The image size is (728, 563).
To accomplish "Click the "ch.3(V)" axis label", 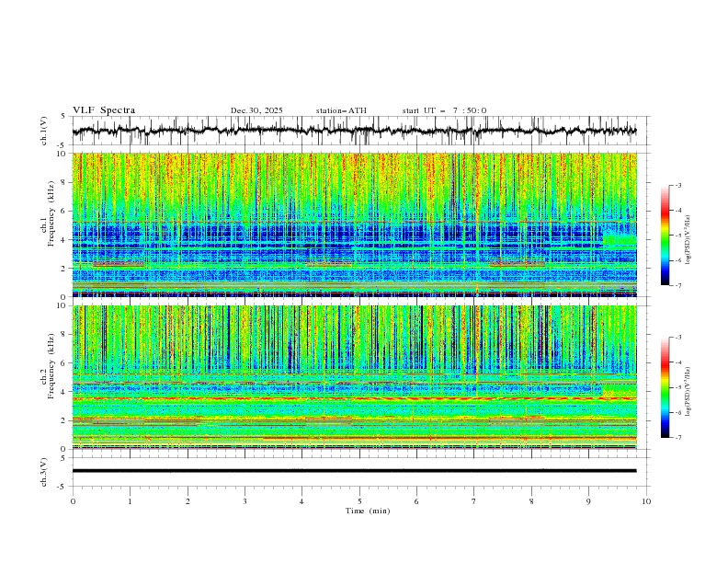I will click(44, 472).
